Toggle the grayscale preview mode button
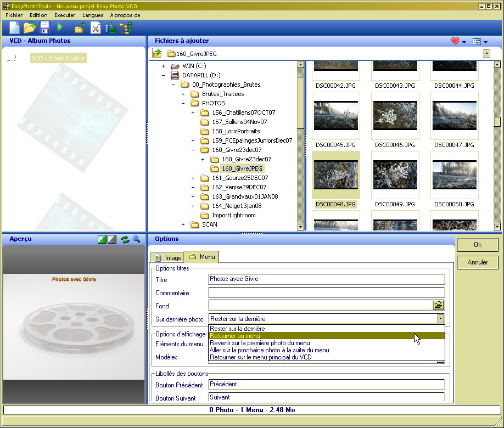The image size is (504, 428). point(112,239)
